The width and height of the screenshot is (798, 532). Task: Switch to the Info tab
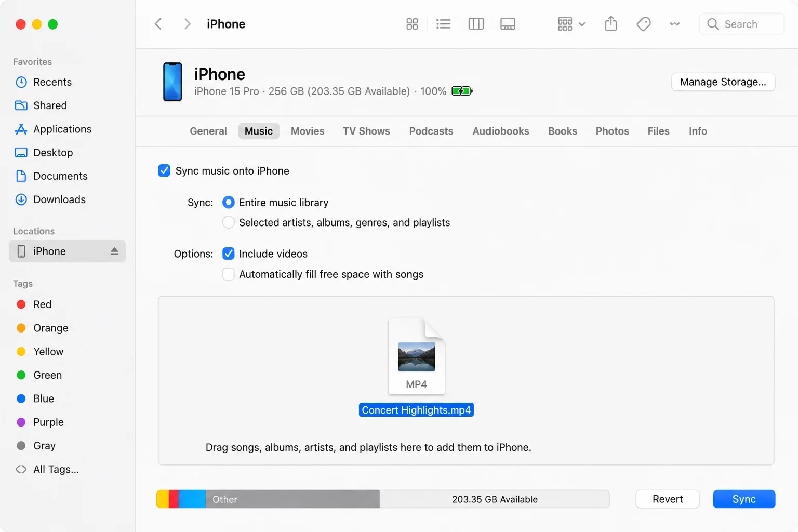(x=698, y=131)
